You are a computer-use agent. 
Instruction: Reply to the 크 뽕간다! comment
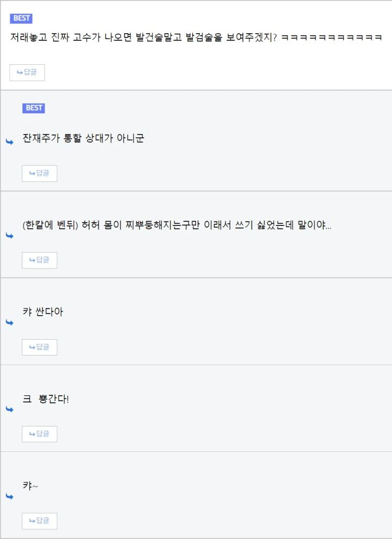(40, 434)
